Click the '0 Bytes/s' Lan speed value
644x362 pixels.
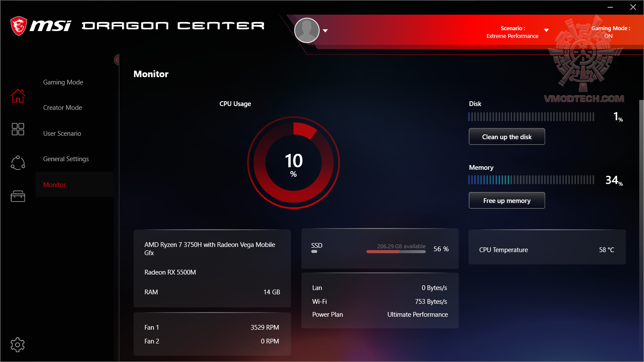coord(434,288)
